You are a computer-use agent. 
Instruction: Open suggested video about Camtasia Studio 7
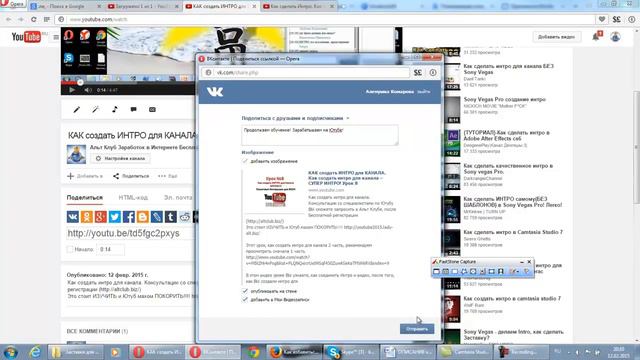[x=513, y=232]
